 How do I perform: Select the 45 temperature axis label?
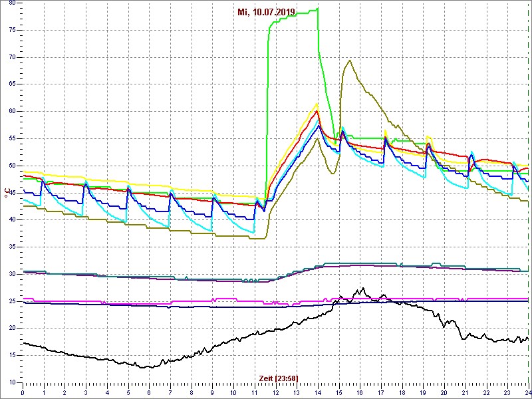[11, 193]
